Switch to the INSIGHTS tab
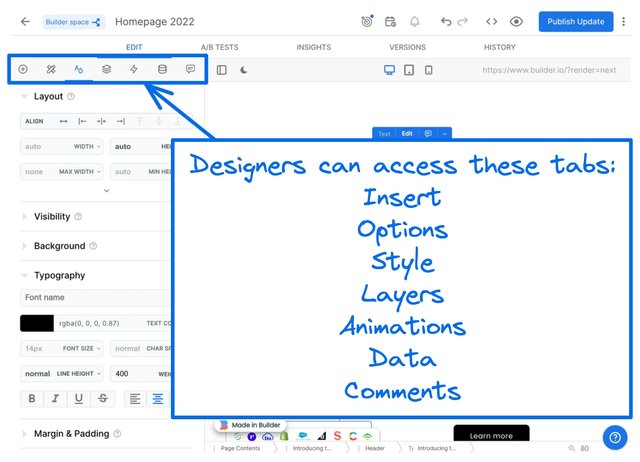640x462 pixels. (x=313, y=47)
